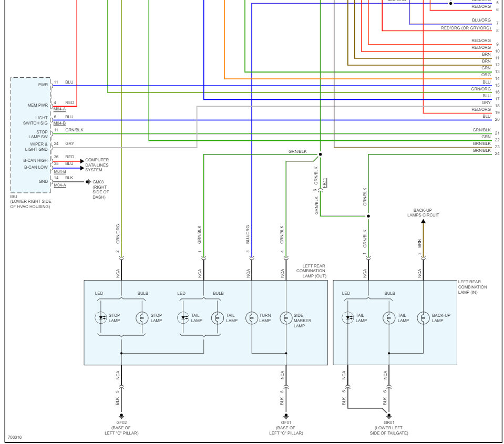Screen dimensions: 504x444
Task: Click LED tail lamp symbol in combination lamp (IN)
Action: point(348,318)
